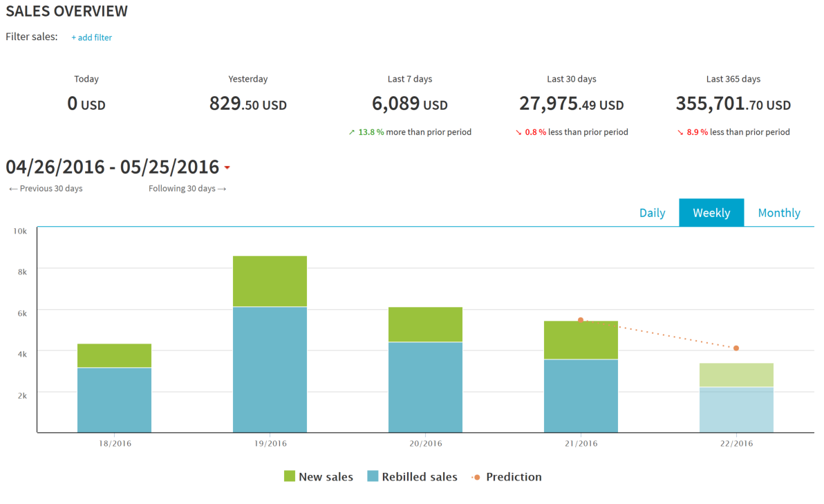The width and height of the screenshot is (824, 504).
Task: Go to Following 30 days
Action: 187,188
